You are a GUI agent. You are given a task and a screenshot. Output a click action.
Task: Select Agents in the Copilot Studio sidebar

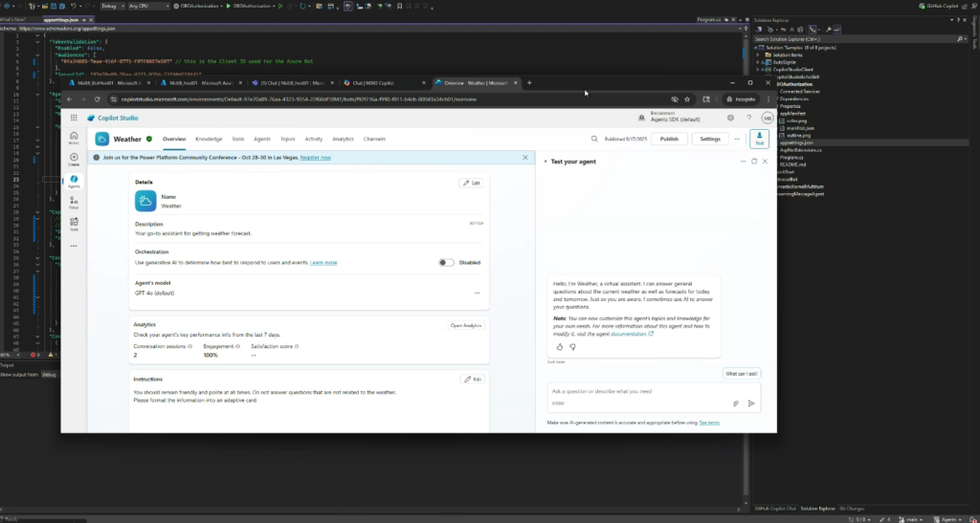[x=74, y=182]
